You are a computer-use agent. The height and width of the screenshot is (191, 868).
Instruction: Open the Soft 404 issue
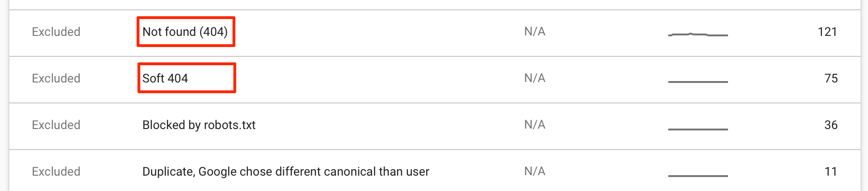coord(165,78)
